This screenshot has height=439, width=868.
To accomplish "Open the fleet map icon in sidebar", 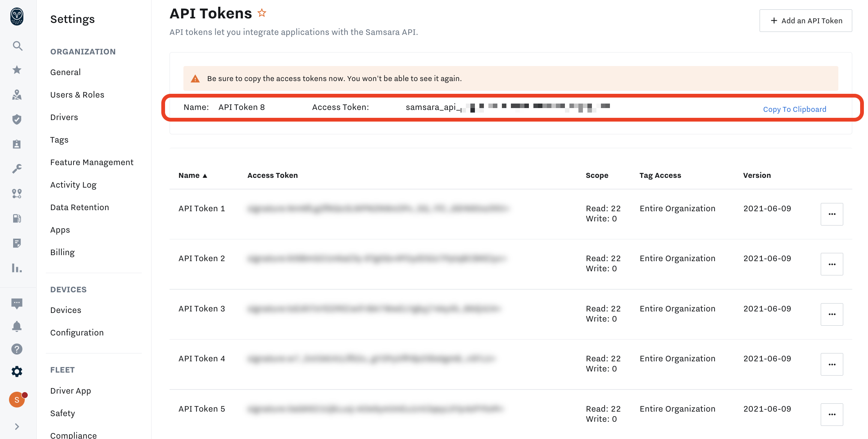I will (x=17, y=95).
